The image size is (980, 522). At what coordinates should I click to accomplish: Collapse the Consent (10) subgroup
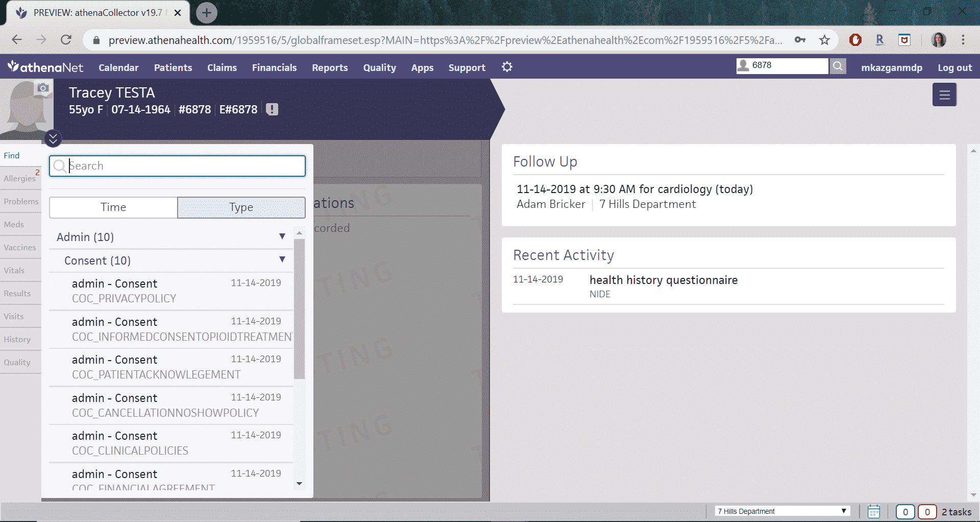[282, 259]
